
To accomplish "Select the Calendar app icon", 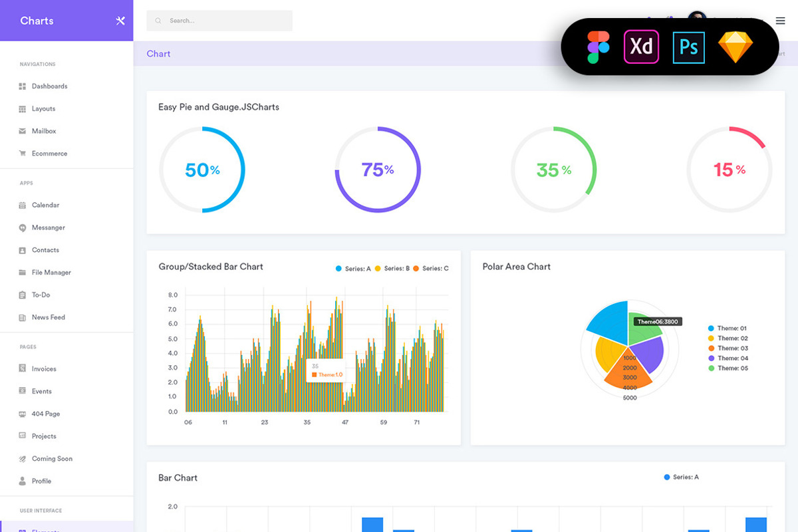I will tap(23, 205).
